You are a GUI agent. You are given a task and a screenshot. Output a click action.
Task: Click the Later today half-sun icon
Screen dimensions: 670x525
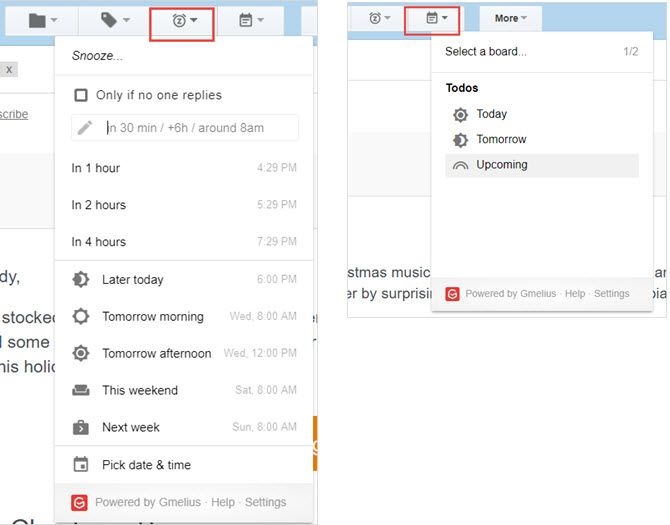click(81, 279)
